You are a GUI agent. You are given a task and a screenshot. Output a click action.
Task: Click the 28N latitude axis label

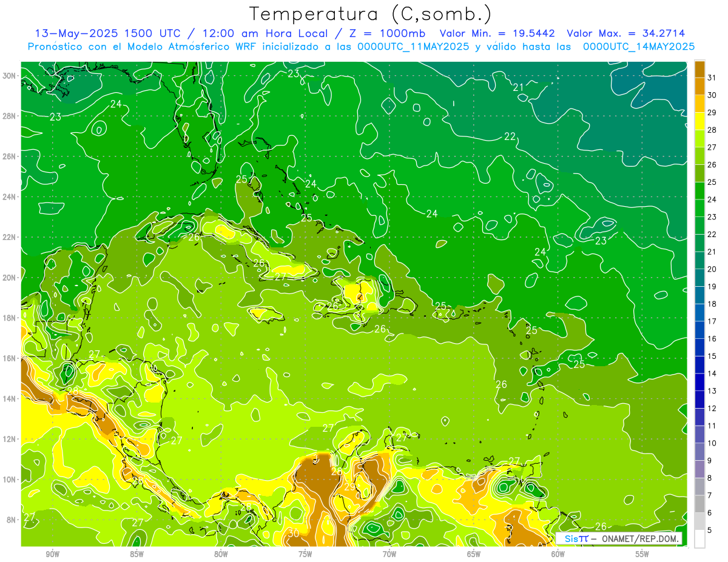(x=10, y=116)
